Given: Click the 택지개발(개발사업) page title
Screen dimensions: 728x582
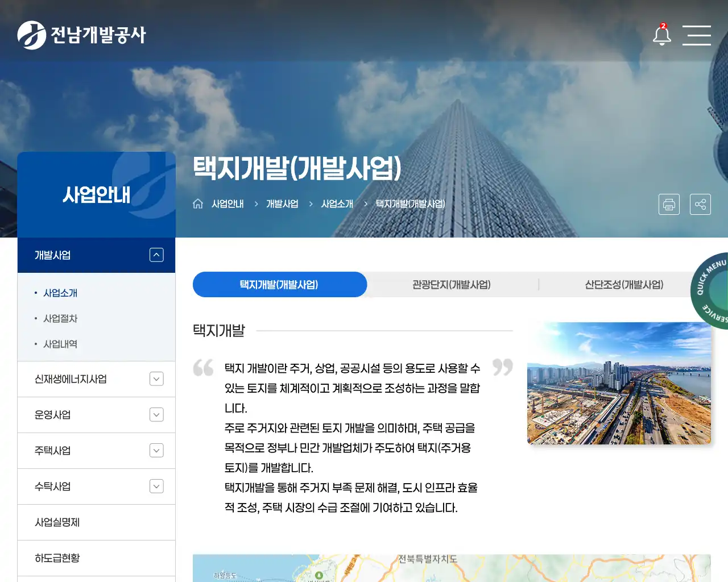Looking at the screenshot, I should point(297,168).
